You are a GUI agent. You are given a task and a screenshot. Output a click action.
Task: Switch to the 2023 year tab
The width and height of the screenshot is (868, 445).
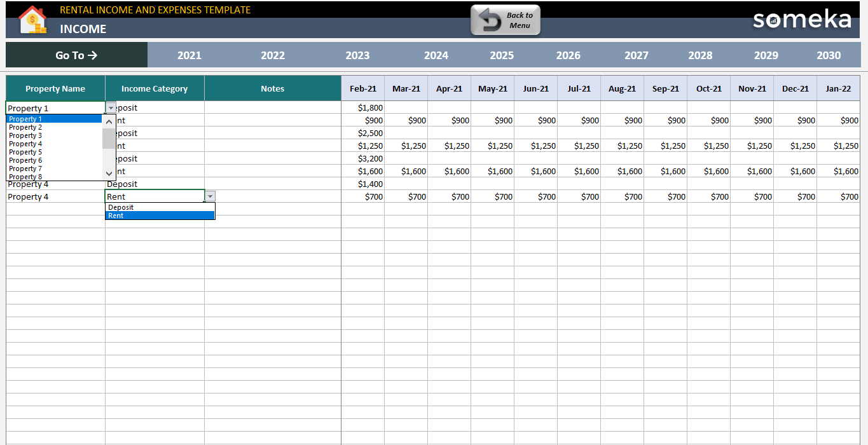tap(357, 55)
